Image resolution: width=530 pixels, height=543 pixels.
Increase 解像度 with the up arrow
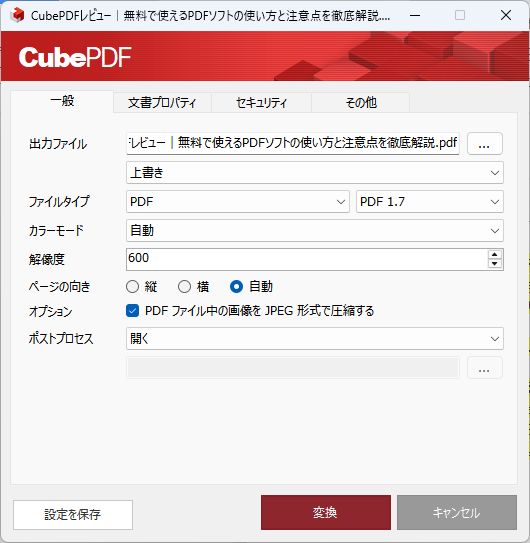coord(495,255)
